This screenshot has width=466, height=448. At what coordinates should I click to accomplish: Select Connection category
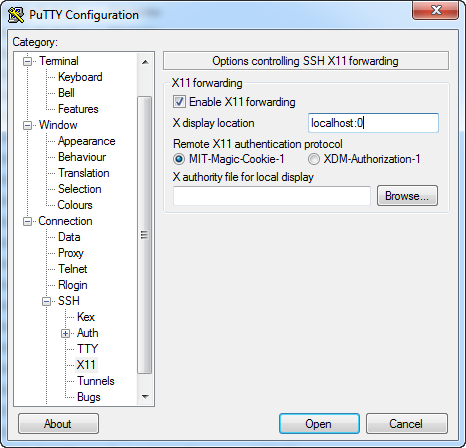(65, 221)
